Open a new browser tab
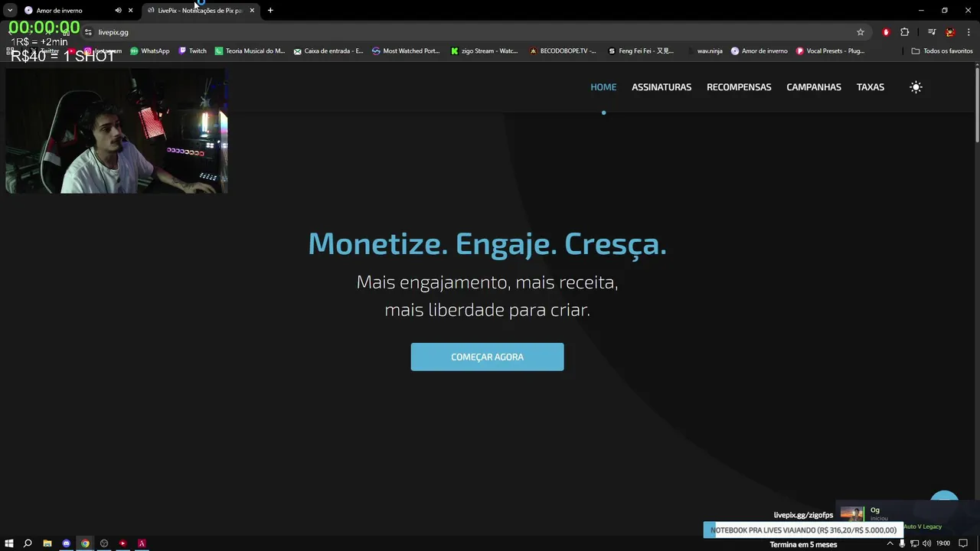The width and height of the screenshot is (980, 551). click(x=270, y=10)
